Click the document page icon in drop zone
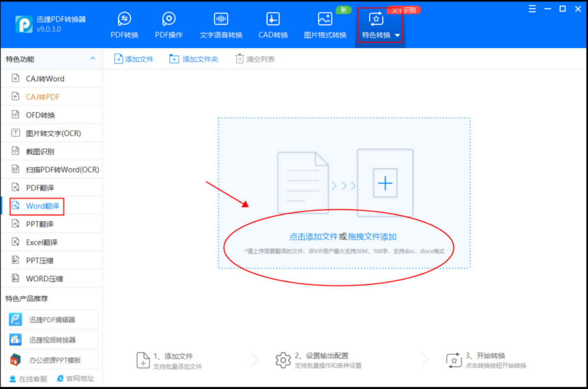Viewport: 588px width, 389px height. click(302, 182)
